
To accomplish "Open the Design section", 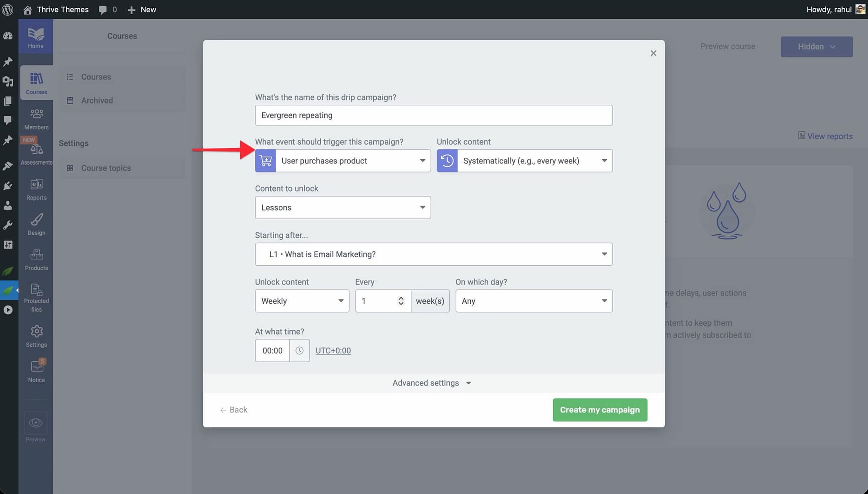I will click(36, 225).
